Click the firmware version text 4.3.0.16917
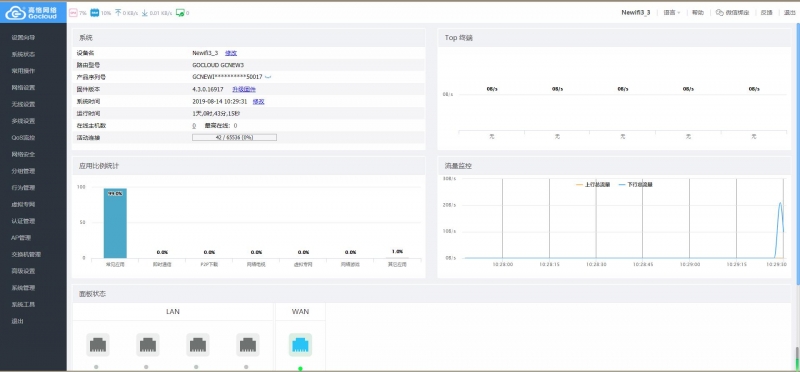This screenshot has width=800, height=372. click(x=208, y=89)
